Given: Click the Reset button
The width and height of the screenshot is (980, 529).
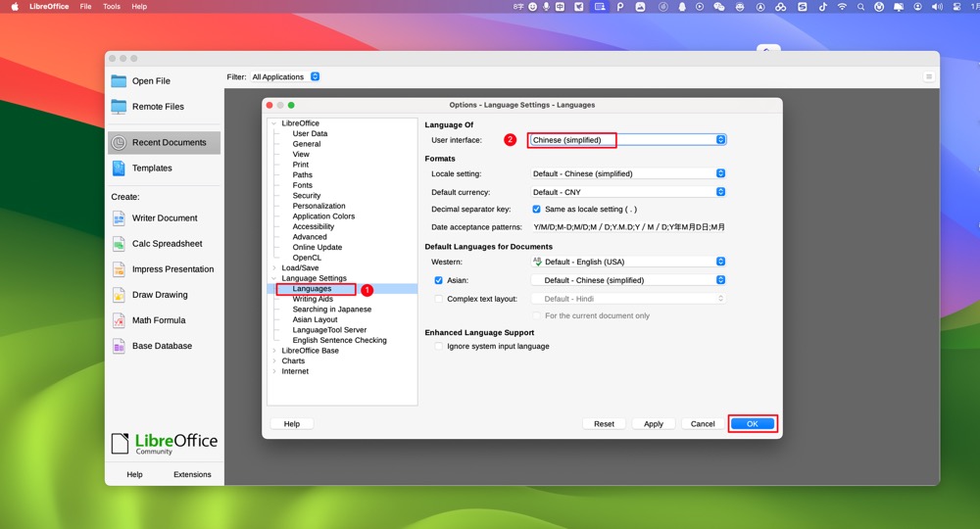Looking at the screenshot, I should (604, 423).
